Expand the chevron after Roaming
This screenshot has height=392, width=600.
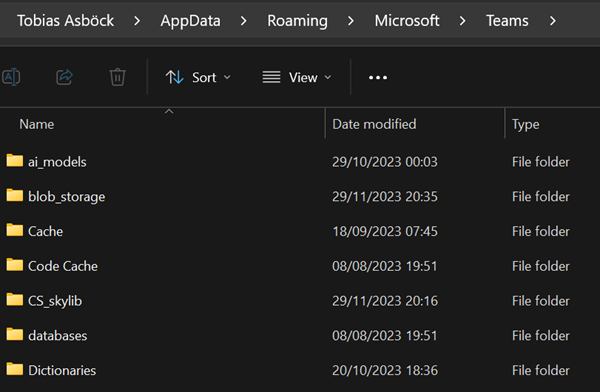coord(351,21)
